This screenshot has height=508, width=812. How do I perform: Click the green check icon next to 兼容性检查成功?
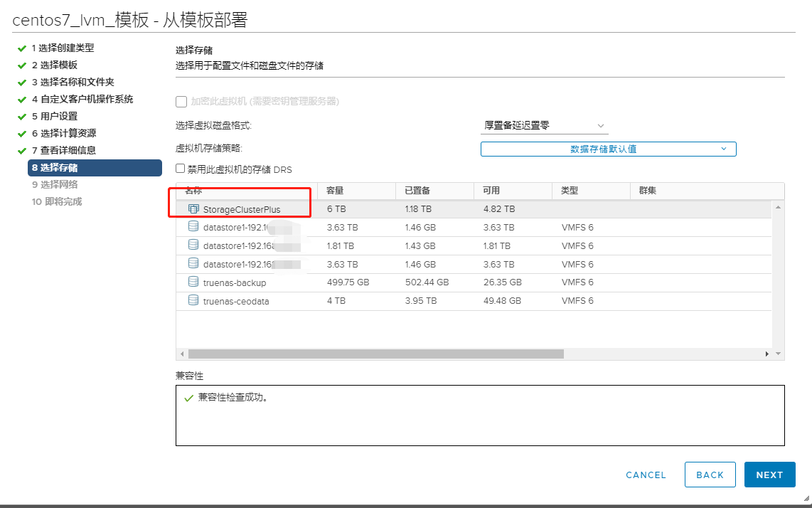(188, 398)
